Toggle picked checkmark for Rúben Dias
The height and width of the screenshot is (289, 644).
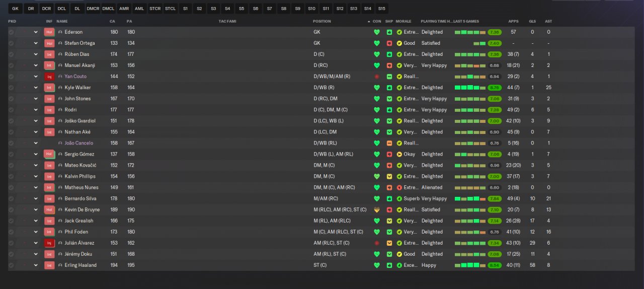[x=11, y=54]
